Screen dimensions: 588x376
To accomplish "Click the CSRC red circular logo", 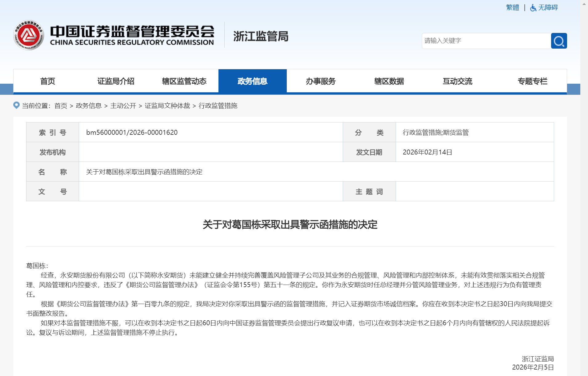I will click(x=29, y=35).
